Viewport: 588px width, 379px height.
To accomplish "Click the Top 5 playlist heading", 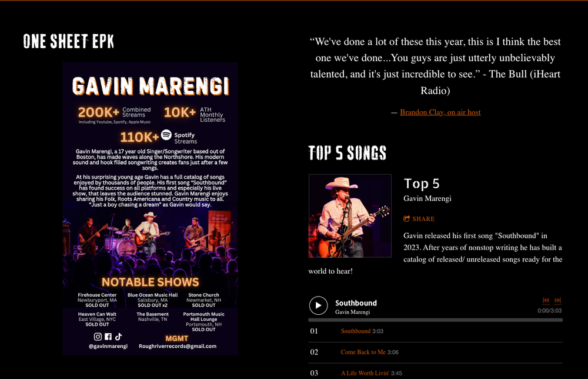I will [422, 184].
